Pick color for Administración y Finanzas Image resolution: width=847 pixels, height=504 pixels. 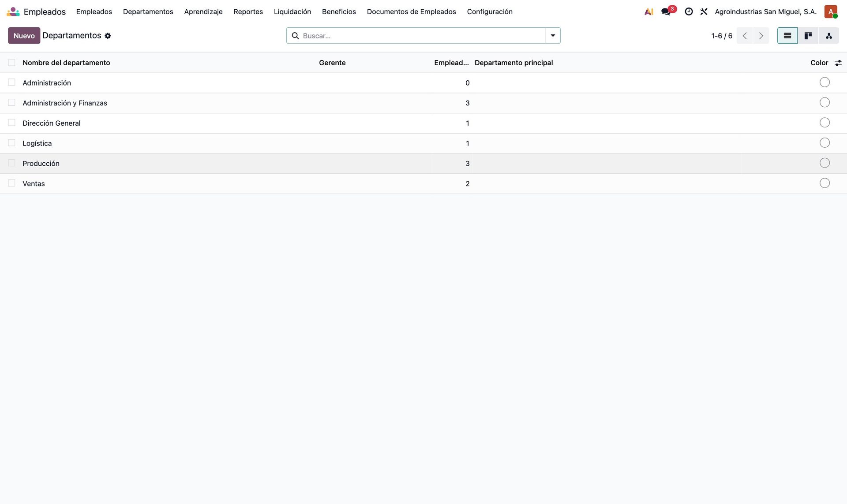pyautogui.click(x=825, y=102)
